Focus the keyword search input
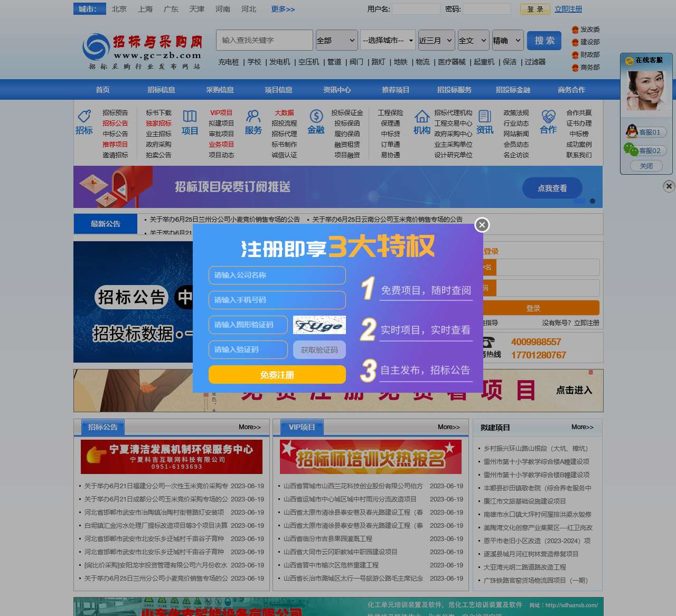Image resolution: width=676 pixels, height=616 pixels. [265, 40]
